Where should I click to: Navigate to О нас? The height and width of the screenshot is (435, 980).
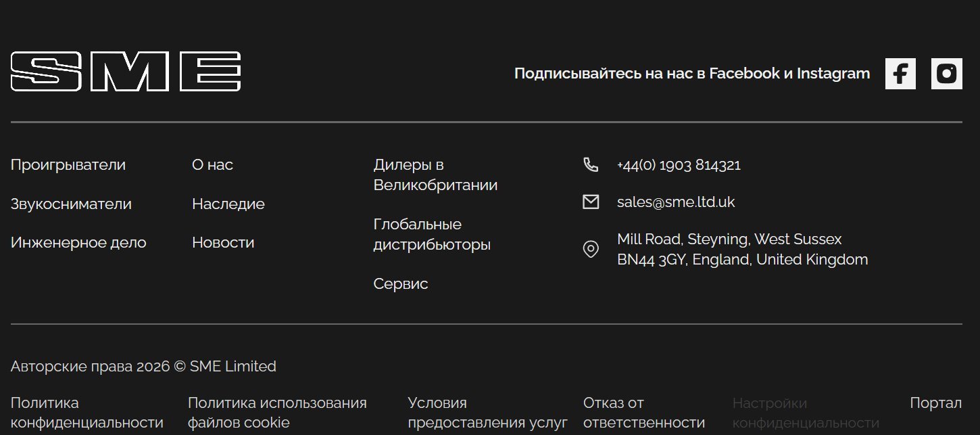coord(212,165)
